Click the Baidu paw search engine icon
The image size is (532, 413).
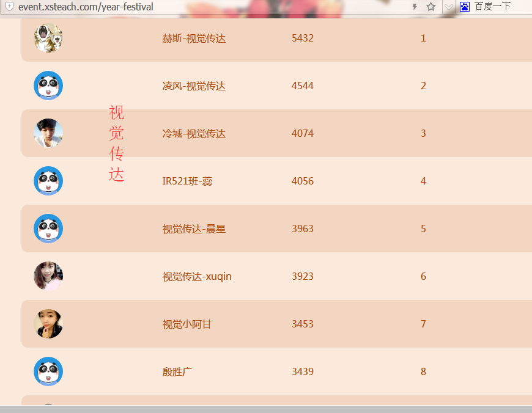pos(465,7)
